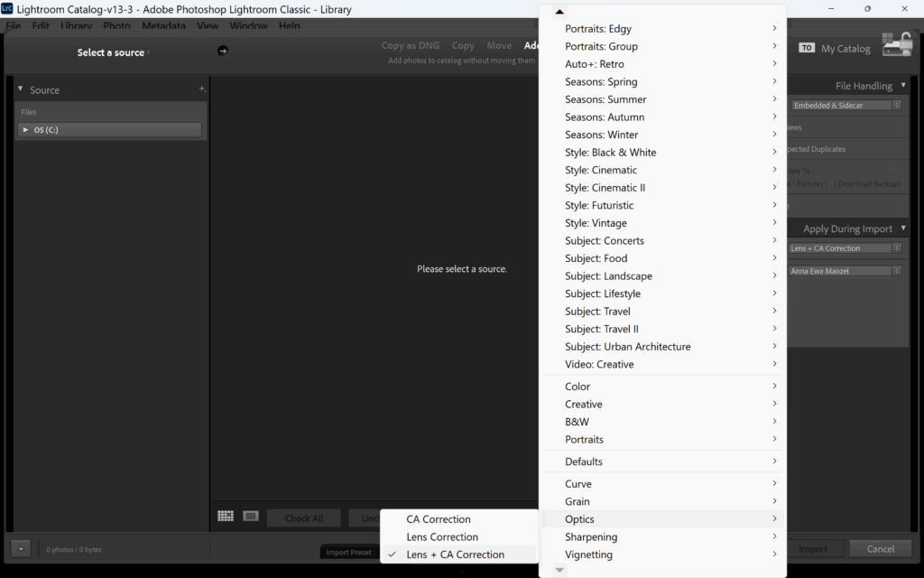Open the Metadata menu
924x578 pixels.
[163, 26]
